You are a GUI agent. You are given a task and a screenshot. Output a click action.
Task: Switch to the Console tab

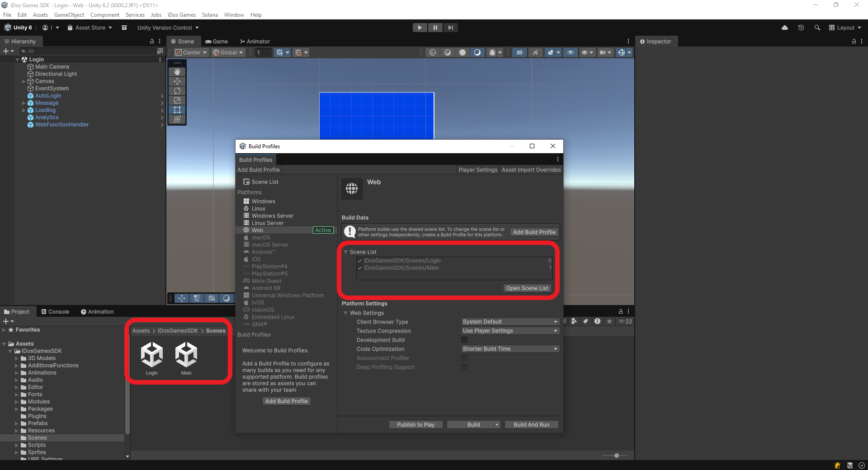pos(55,312)
